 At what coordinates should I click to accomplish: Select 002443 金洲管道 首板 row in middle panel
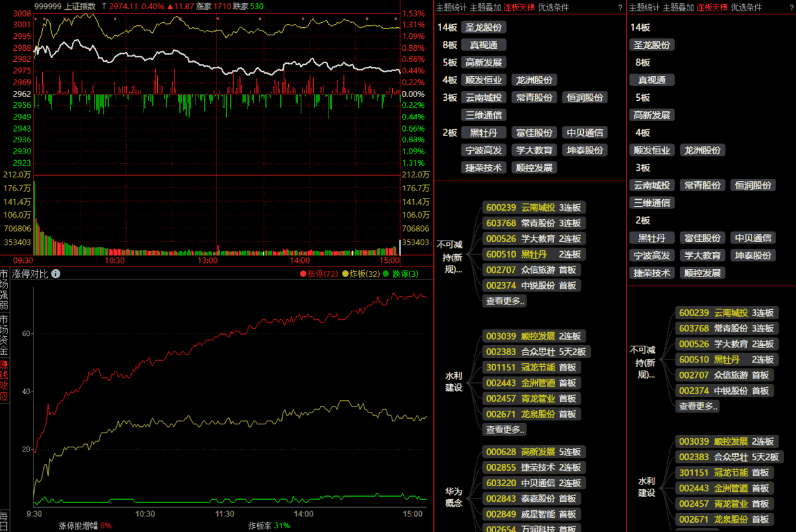(x=531, y=383)
